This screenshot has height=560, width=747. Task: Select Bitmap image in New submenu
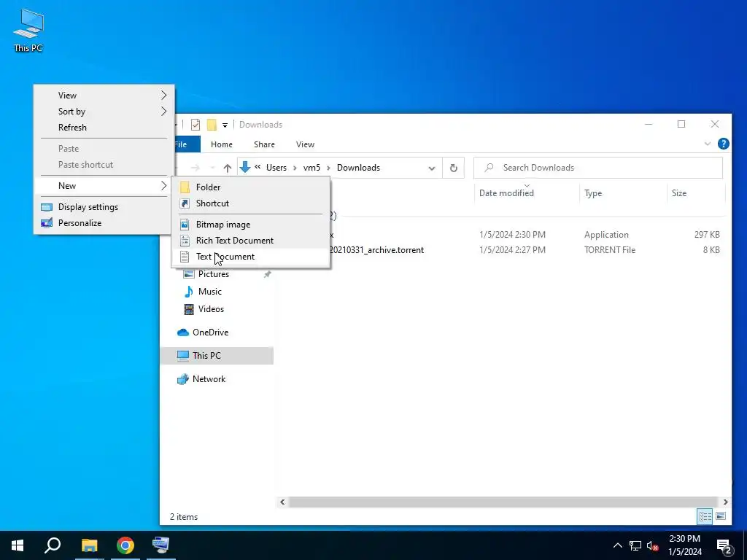pos(251,225)
